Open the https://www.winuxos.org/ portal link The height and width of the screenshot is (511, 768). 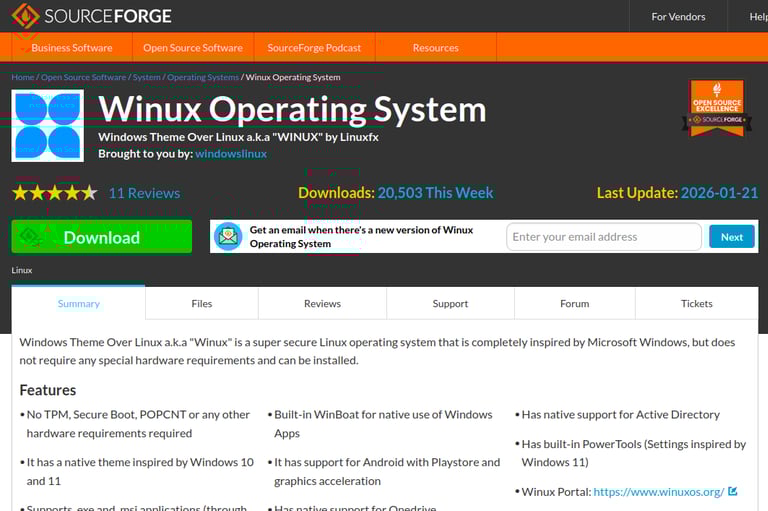(x=659, y=492)
